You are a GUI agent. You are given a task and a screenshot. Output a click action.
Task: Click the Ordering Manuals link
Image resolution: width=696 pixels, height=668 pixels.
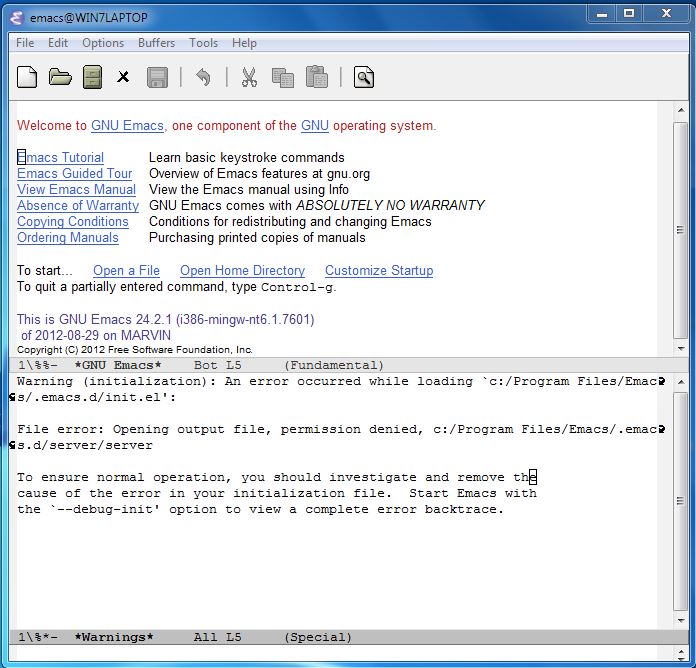coord(68,237)
